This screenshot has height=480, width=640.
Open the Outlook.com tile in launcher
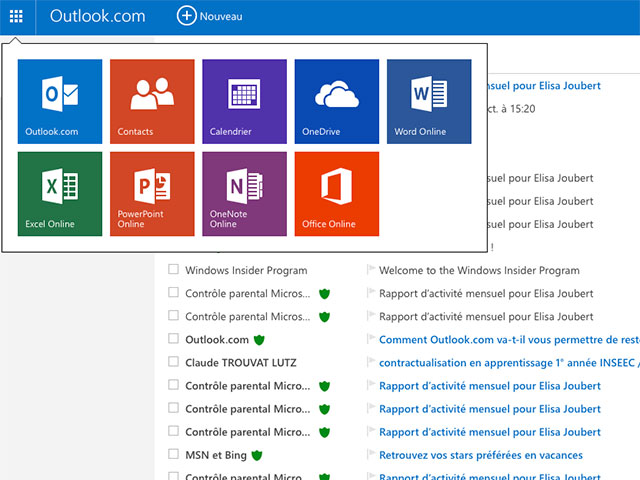(60, 102)
